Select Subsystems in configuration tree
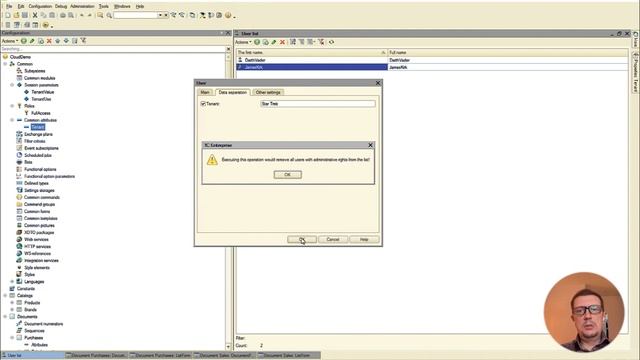 (x=35, y=71)
